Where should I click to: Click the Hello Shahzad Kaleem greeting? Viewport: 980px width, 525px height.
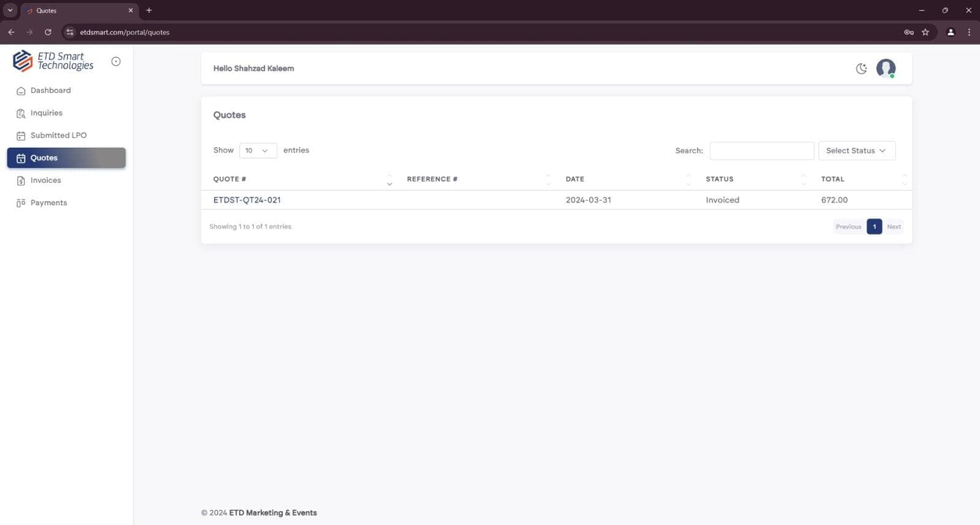254,69
